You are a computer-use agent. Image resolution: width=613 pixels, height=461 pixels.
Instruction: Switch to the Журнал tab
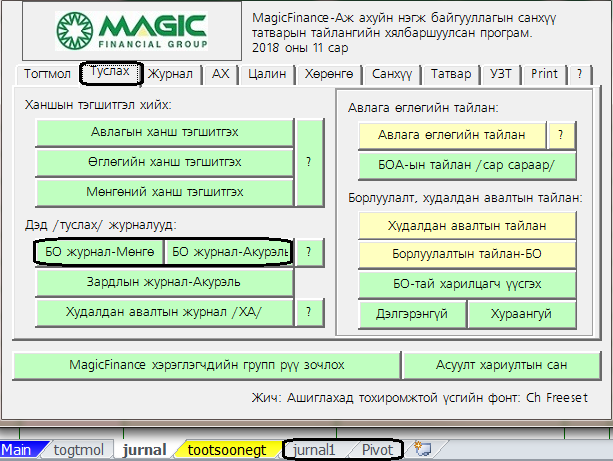point(171,74)
